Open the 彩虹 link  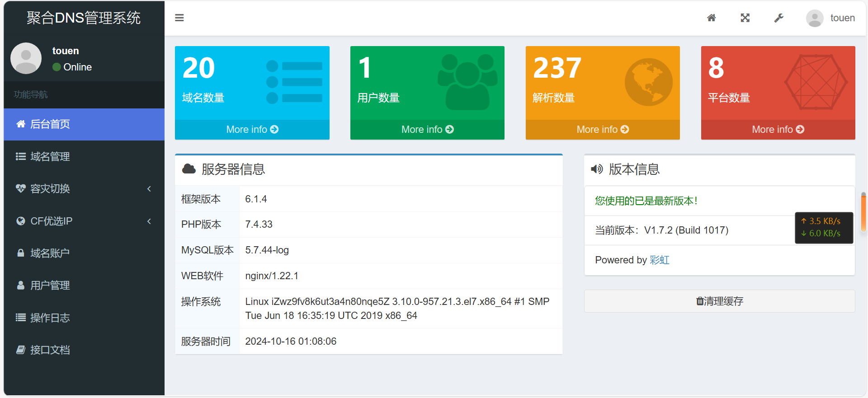[x=660, y=260]
